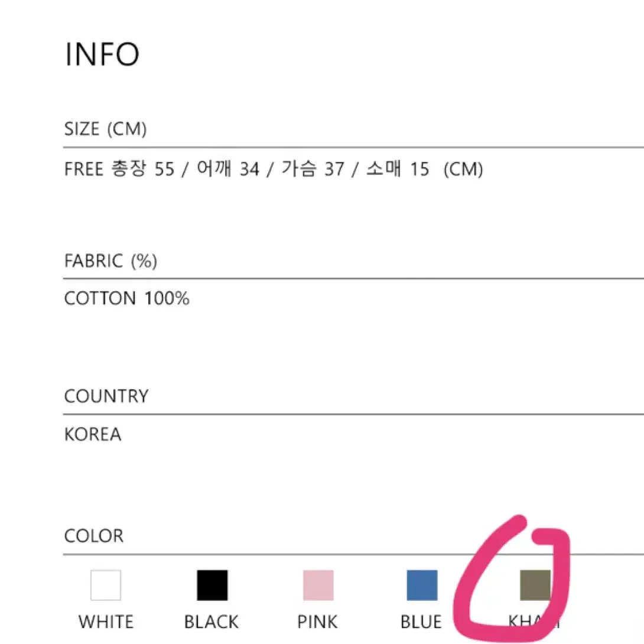Image resolution: width=644 pixels, height=644 pixels.
Task: Click the KOREA country text
Action: [93, 434]
